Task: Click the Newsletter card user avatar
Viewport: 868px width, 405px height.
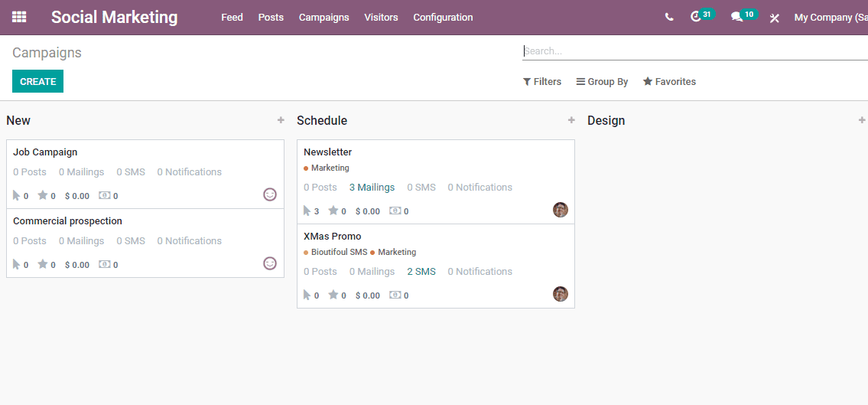Action: click(561, 210)
